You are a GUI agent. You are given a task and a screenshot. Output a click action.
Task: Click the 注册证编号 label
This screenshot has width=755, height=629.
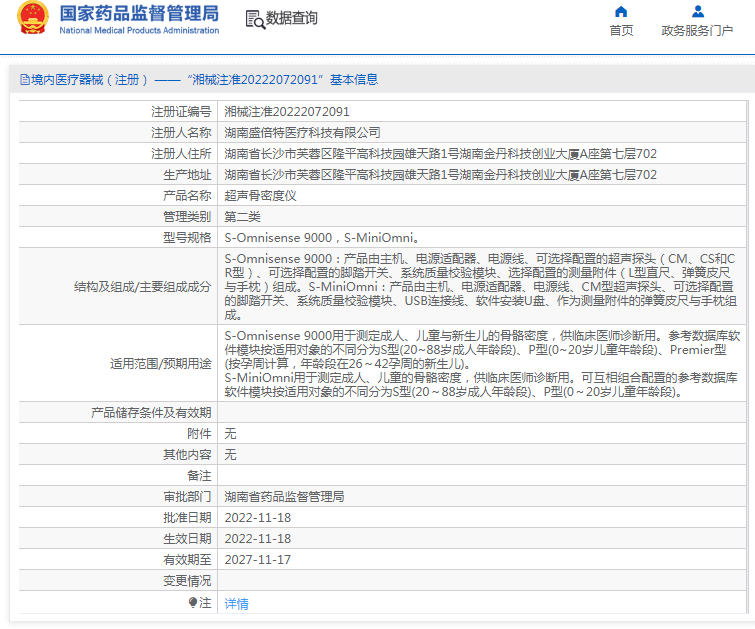click(x=181, y=112)
